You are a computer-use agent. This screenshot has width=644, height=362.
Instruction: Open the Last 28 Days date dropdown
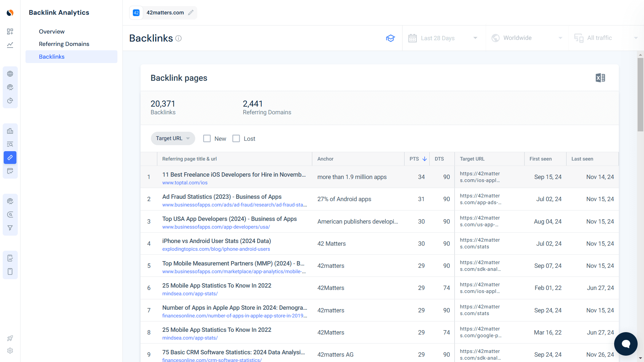pyautogui.click(x=444, y=38)
